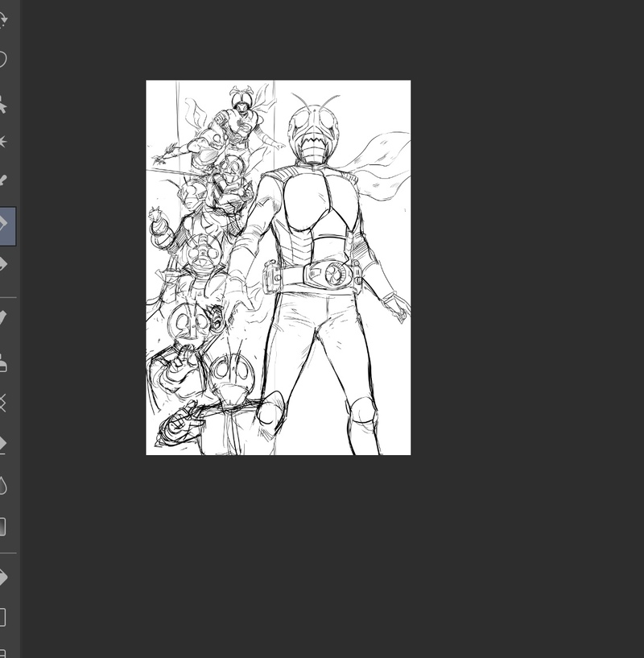Viewport: 644px width, 658px height.
Task: Pick the eyedropper tool
Action: pyautogui.click(x=2, y=181)
